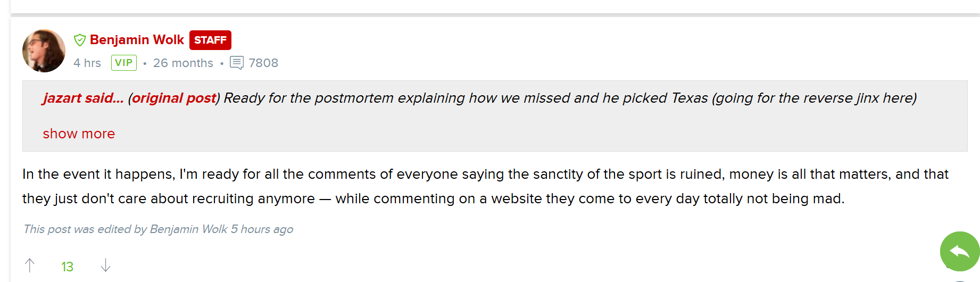
Task: Click the edited by Benjamin Wolk notice
Action: pyautogui.click(x=158, y=229)
